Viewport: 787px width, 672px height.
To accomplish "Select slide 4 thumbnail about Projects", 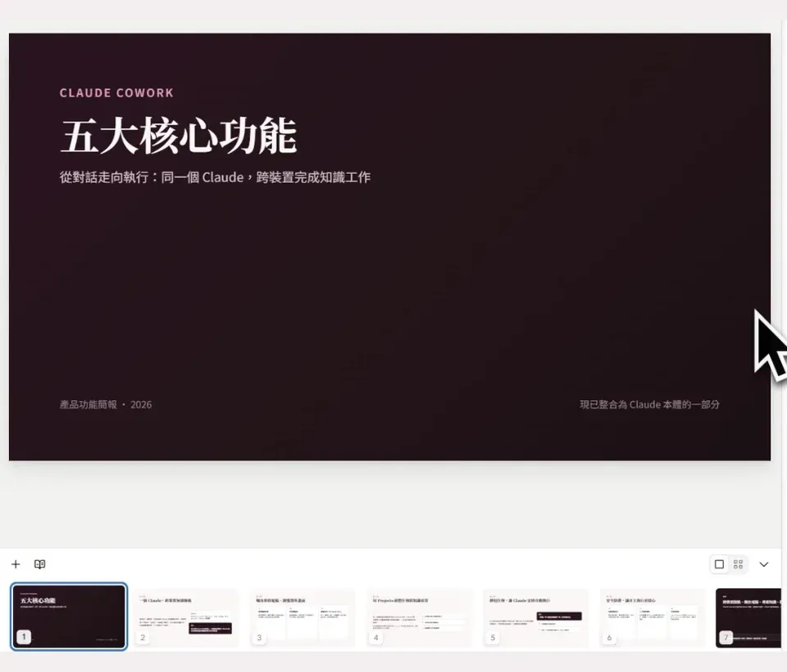I will (419, 618).
